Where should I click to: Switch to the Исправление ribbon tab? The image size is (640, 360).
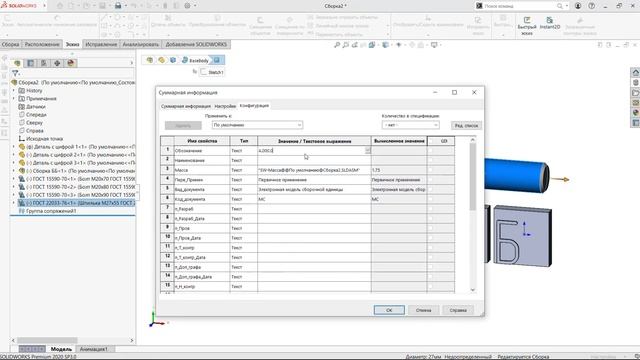[x=101, y=44]
